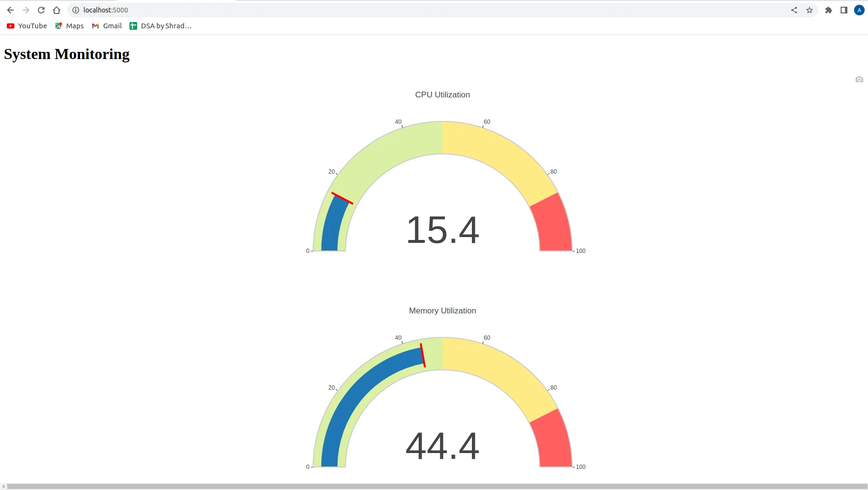Click the 15.4 CPU utilization value
868x490 pixels.
442,230
